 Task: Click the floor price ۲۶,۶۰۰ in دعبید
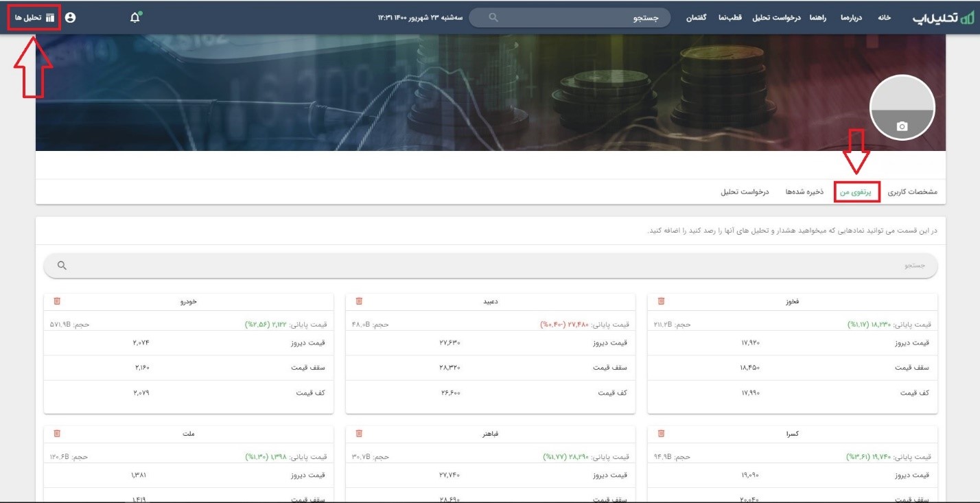[x=450, y=393]
